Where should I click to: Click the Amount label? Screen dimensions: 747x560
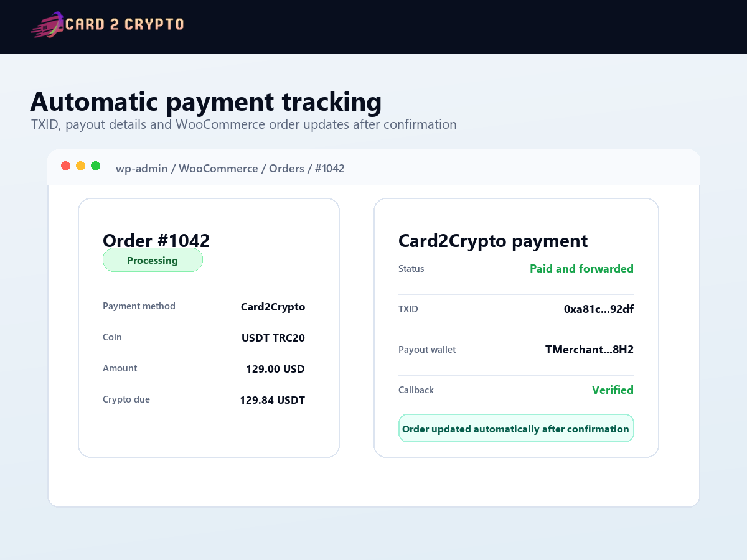point(120,368)
